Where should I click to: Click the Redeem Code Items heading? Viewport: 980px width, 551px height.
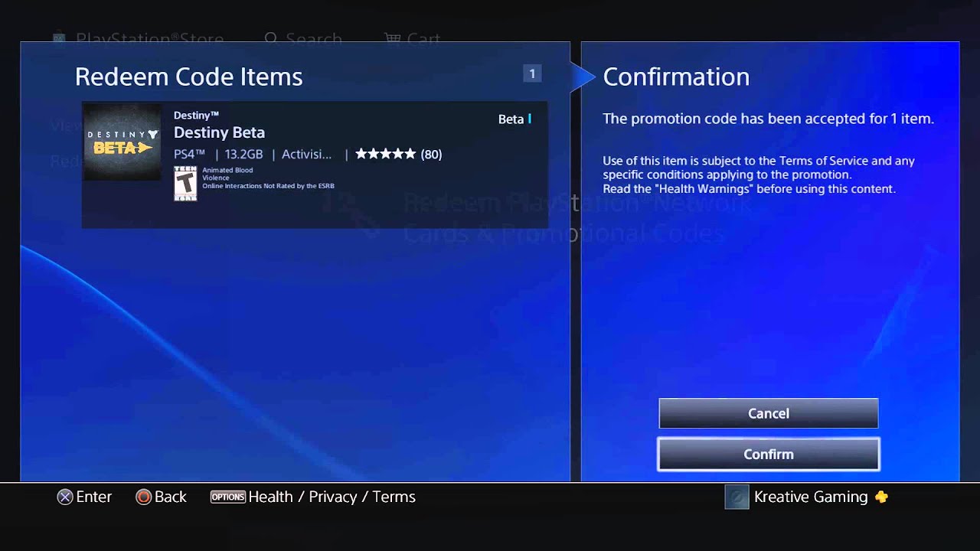(188, 77)
